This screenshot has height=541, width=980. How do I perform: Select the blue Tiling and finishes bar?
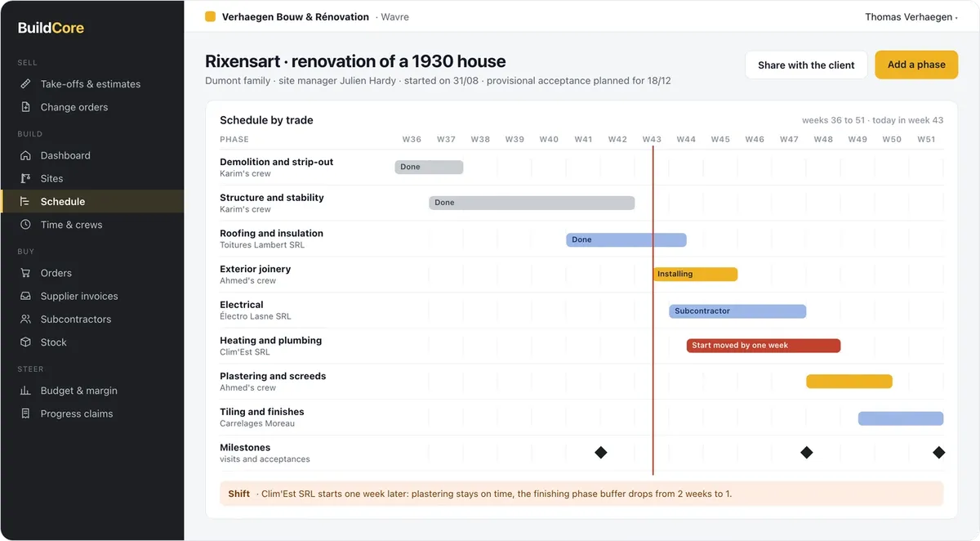coord(901,418)
